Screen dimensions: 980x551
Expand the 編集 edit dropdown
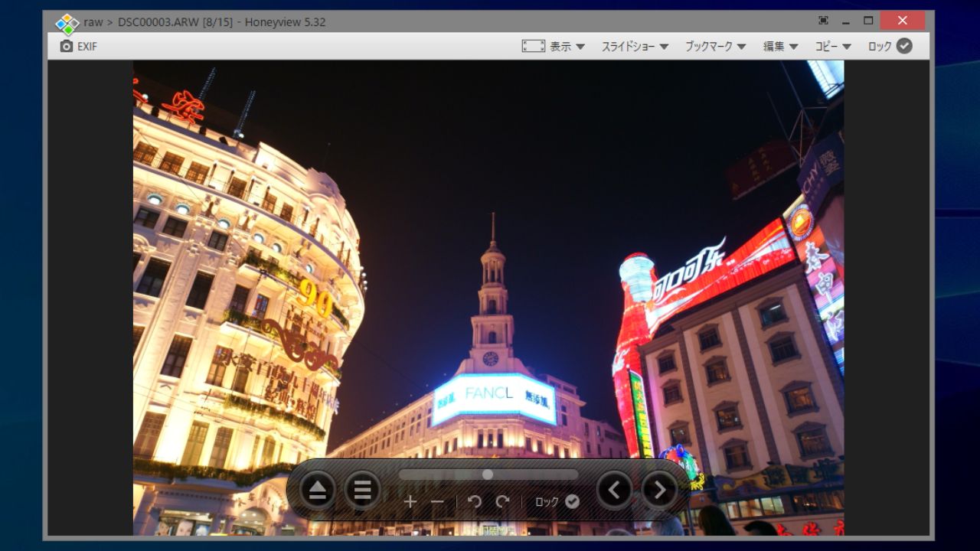[780, 47]
